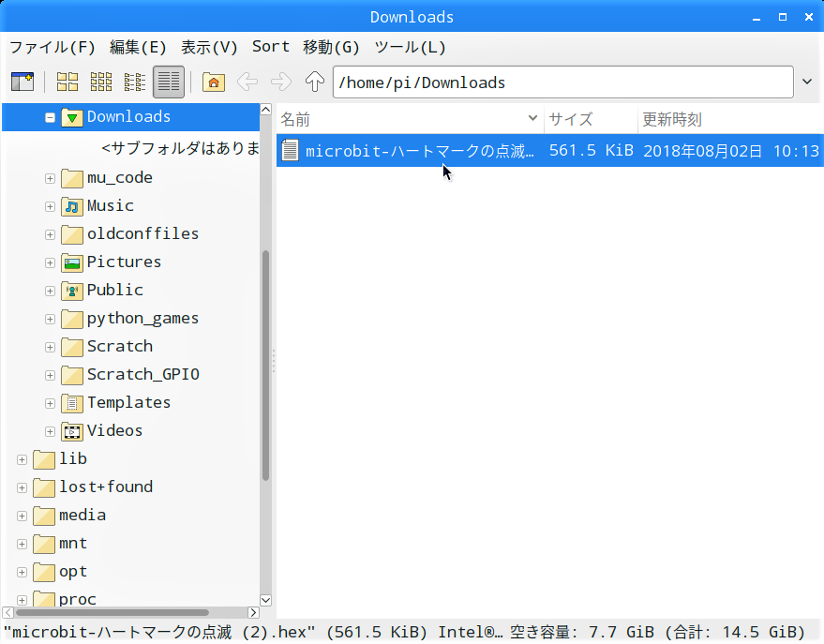Viewport: 824px width, 644px height.
Task: Go to home folder icon
Action: pos(214,82)
